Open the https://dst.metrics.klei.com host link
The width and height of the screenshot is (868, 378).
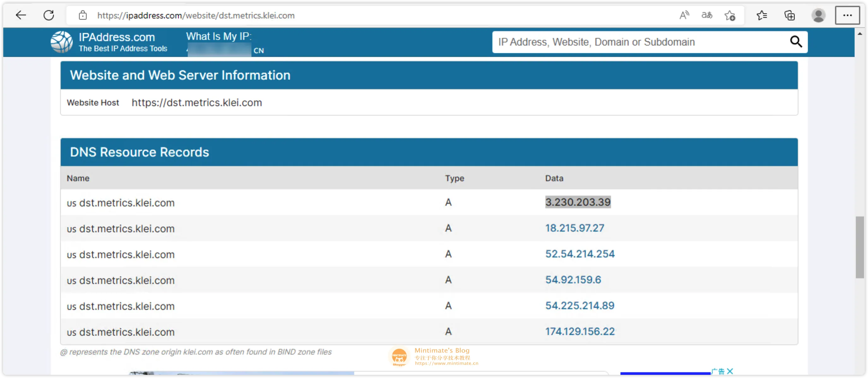[197, 103]
